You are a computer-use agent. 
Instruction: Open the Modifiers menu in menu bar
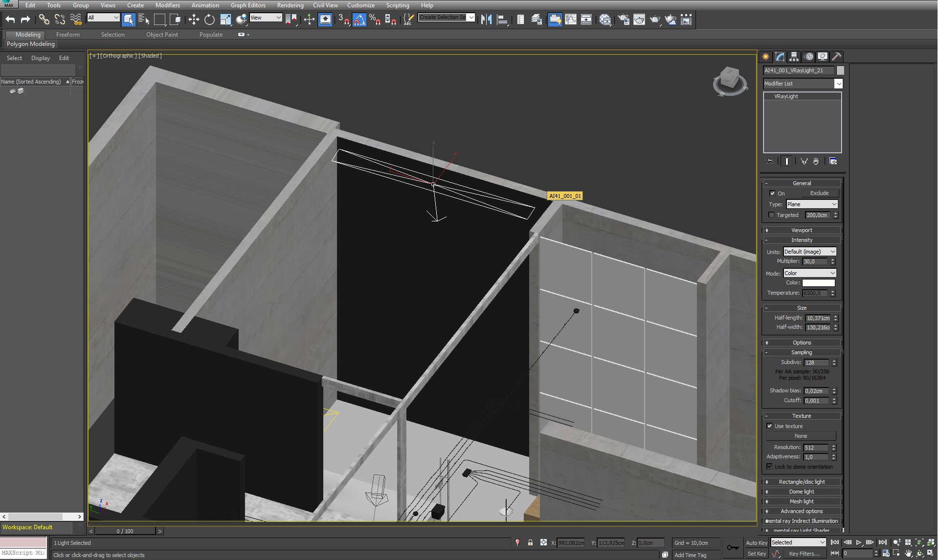[166, 5]
